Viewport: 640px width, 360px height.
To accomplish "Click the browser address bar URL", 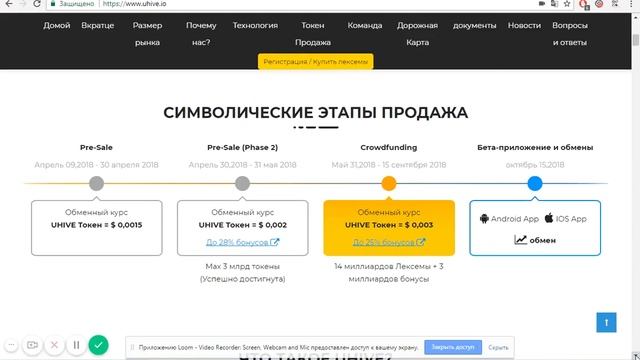I will (x=135, y=4).
